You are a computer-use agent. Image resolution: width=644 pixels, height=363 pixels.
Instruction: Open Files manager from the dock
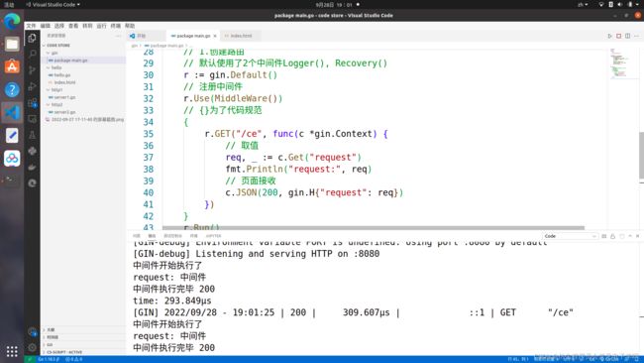click(12, 44)
